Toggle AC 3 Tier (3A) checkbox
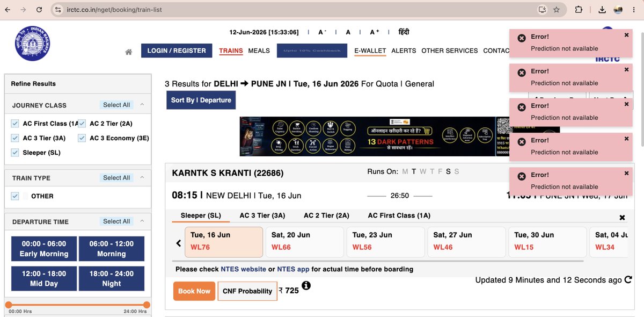 coord(15,138)
